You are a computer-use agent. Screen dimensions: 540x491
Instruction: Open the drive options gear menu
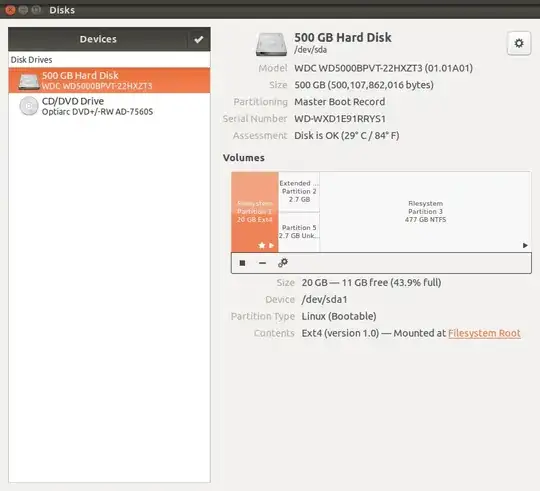pos(519,43)
